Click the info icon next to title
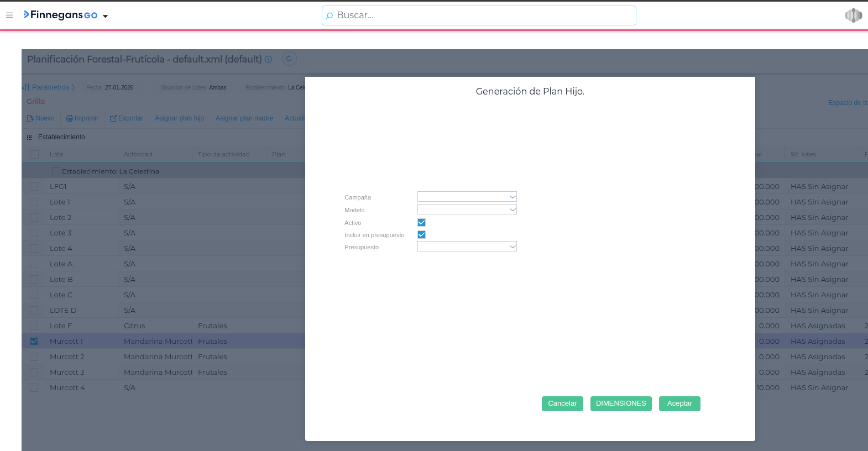The height and width of the screenshot is (451, 868). click(x=269, y=60)
